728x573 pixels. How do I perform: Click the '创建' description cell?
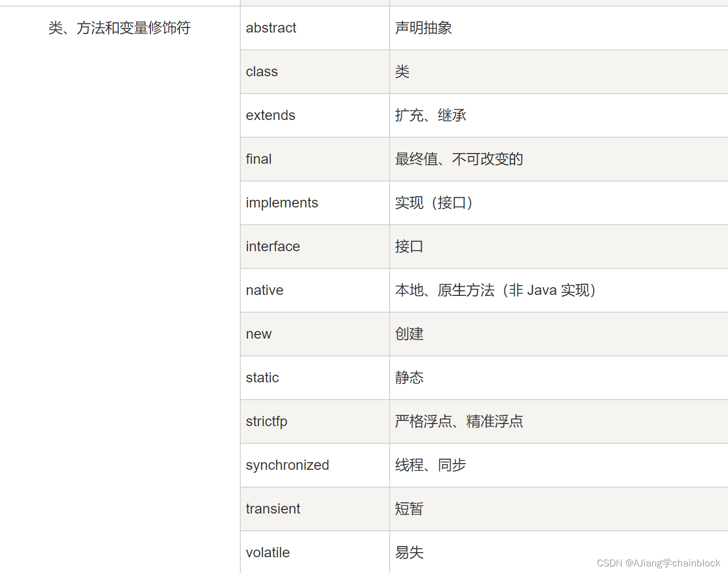559,334
